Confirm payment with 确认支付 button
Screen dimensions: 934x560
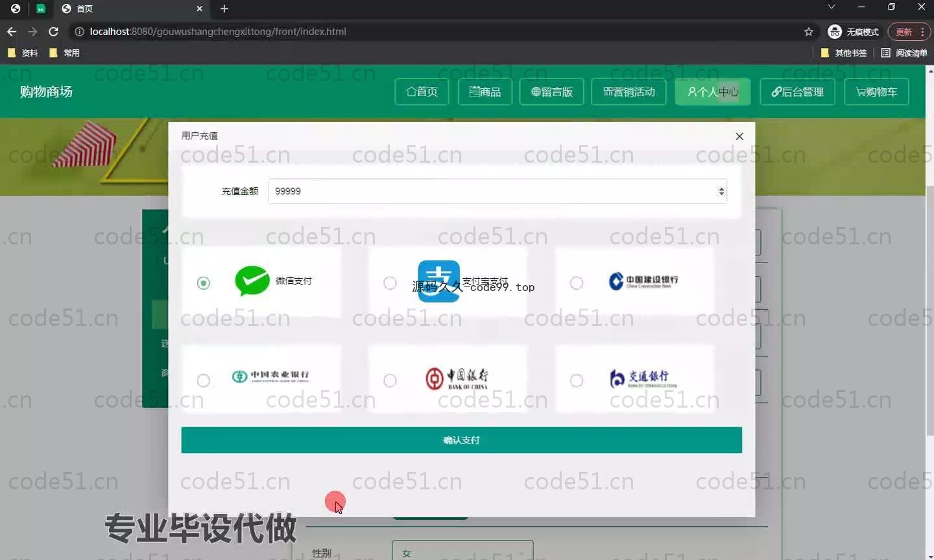point(461,440)
